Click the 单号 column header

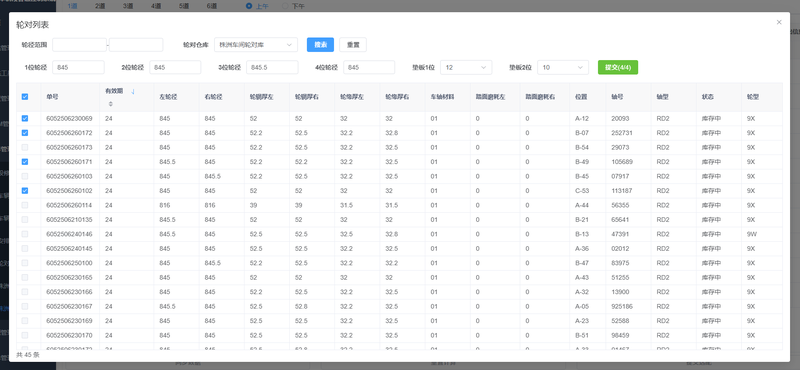pyautogui.click(x=52, y=96)
